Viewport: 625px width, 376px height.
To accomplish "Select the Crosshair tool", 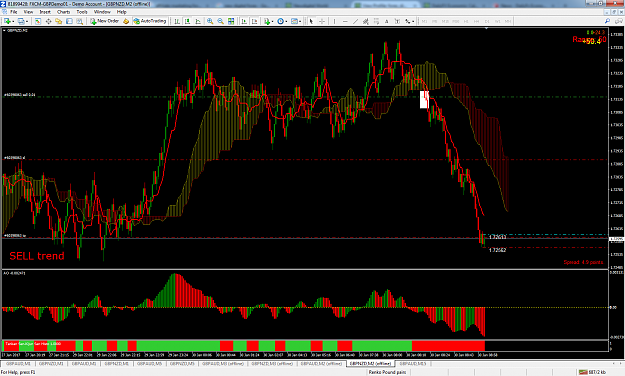I will (322, 21).
